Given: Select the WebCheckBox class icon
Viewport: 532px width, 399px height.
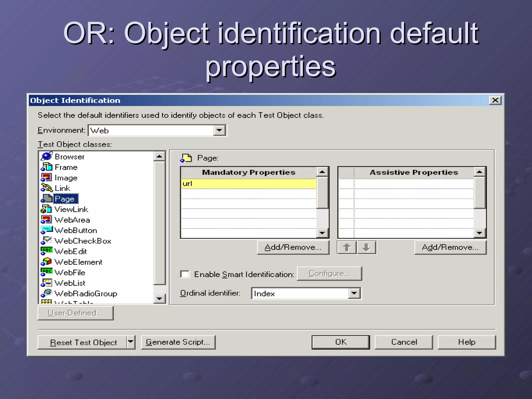Looking at the screenshot, I should [47, 241].
